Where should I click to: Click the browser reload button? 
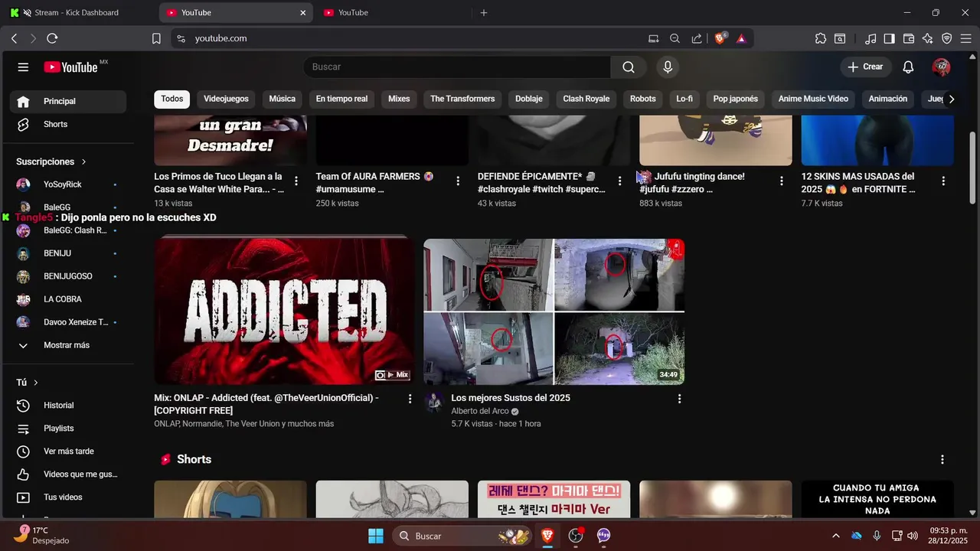[52, 38]
